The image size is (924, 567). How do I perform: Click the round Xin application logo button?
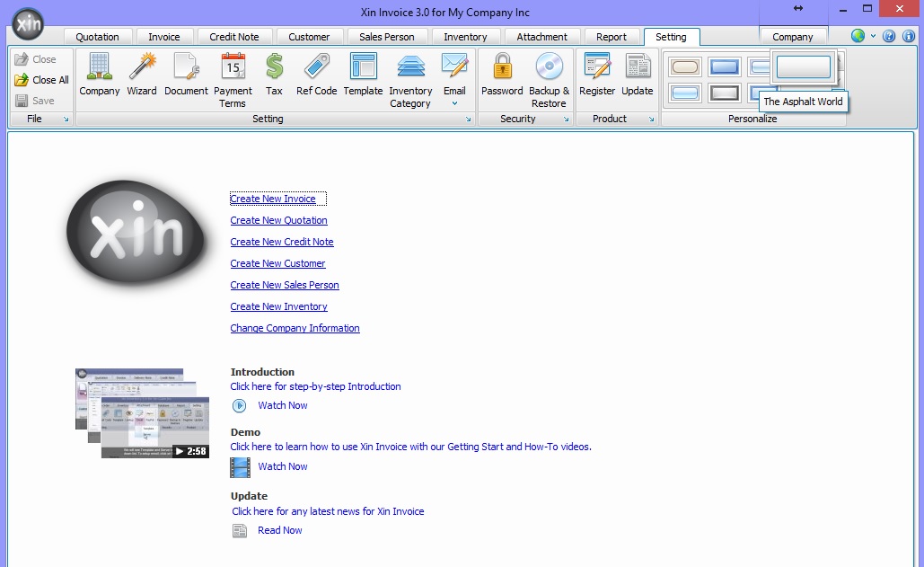[28, 24]
